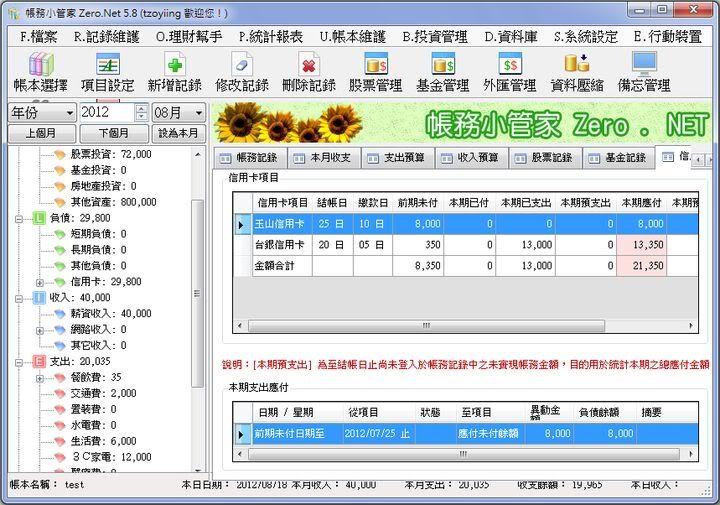Screen dimensions: 720x505
Task: Open P.統計報表 menu
Action: point(270,37)
